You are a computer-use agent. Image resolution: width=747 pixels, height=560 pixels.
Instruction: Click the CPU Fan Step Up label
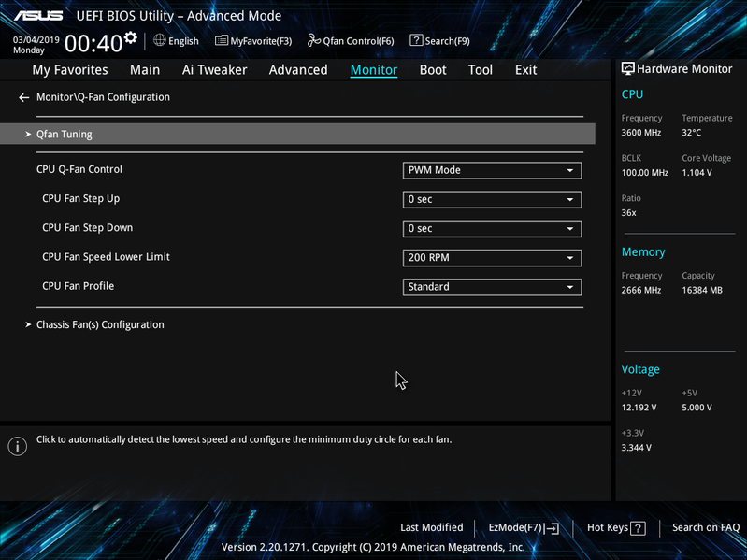(x=81, y=198)
